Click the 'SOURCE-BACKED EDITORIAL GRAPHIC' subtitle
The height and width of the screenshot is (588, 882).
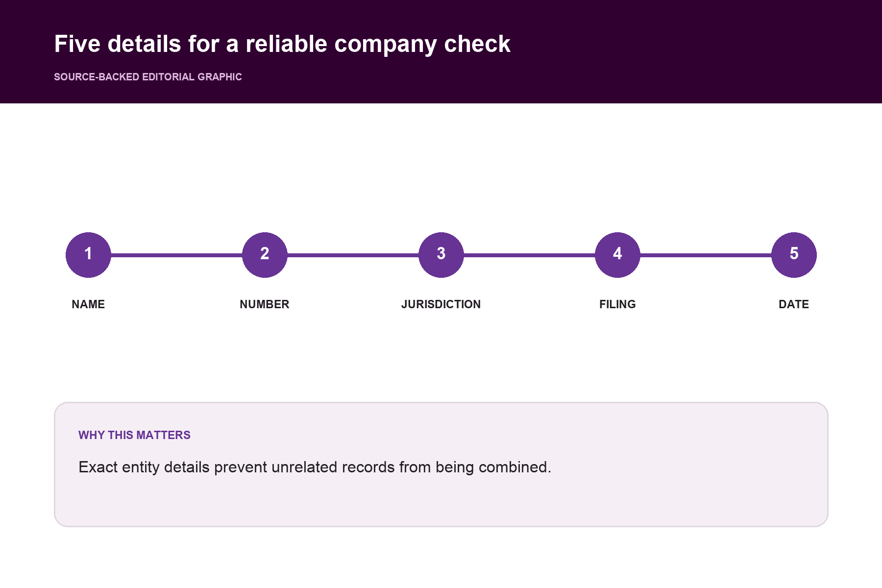(x=148, y=77)
